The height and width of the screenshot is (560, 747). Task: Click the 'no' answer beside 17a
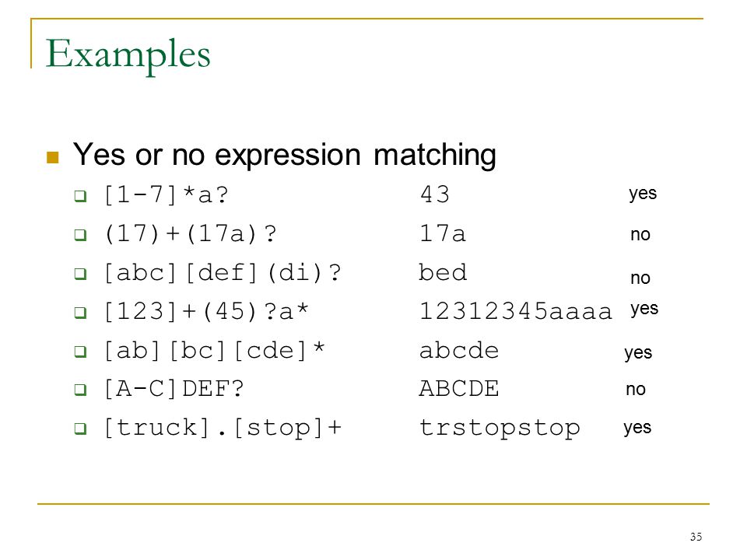click(640, 234)
